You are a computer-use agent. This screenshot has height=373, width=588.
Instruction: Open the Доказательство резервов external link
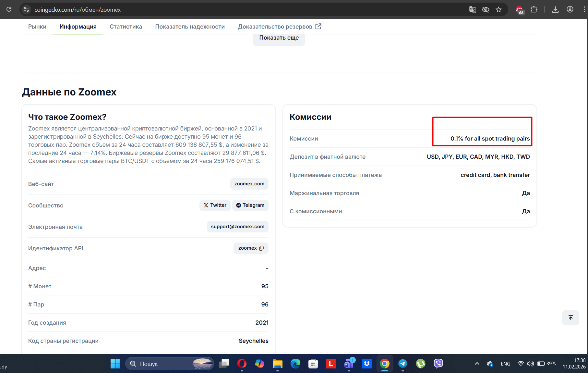[x=280, y=27]
